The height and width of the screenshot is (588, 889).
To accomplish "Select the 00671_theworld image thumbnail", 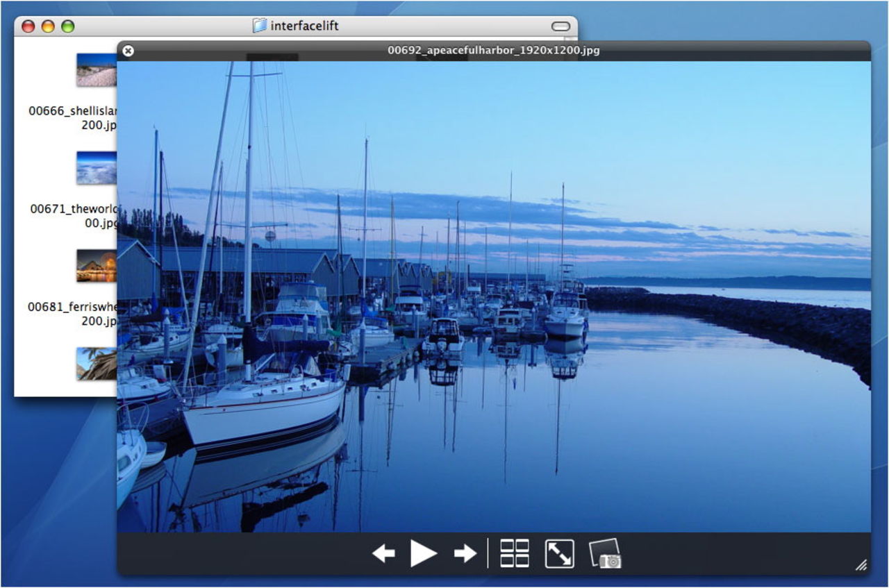I will 97,167.
